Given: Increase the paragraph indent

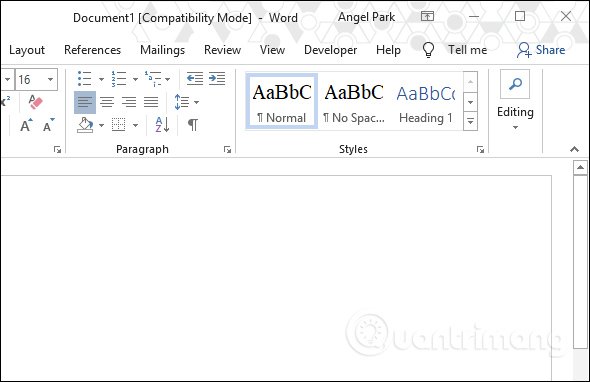Looking at the screenshot, I should pos(217,79).
